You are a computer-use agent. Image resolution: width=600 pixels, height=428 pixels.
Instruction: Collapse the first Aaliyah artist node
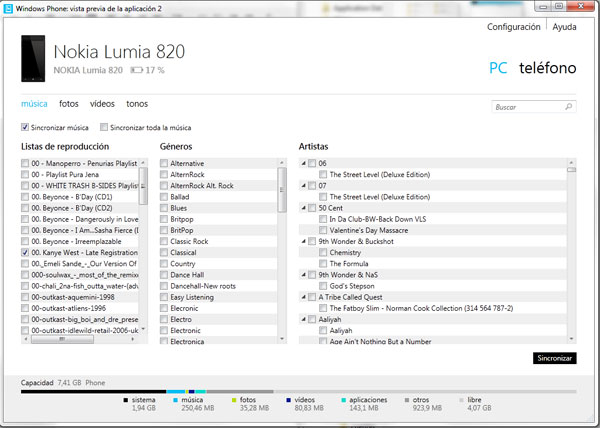303,319
